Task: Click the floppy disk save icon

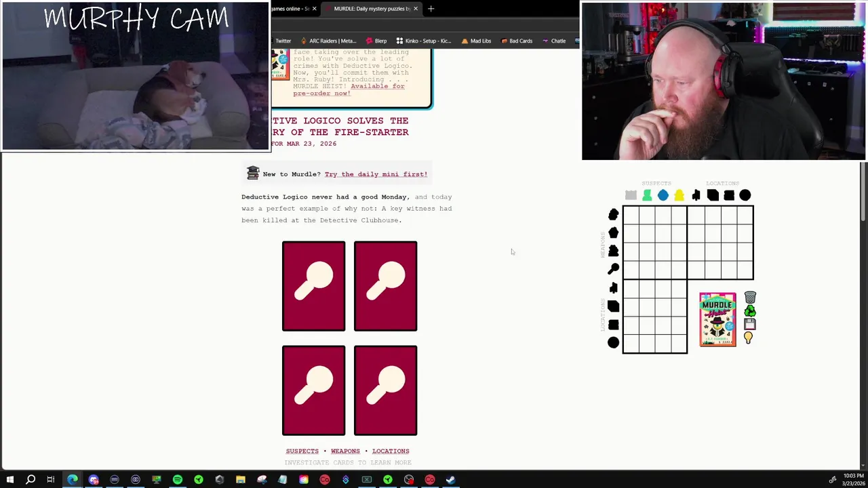Action: pyautogui.click(x=749, y=324)
